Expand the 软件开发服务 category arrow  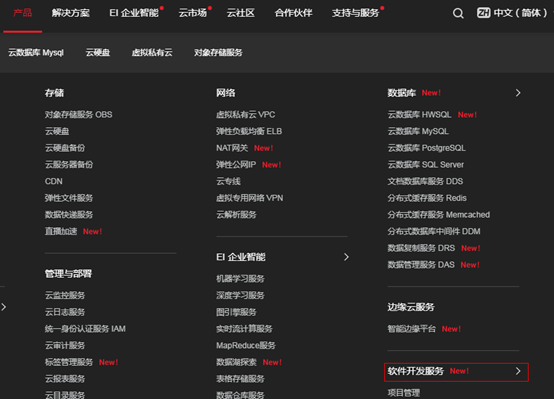518,371
